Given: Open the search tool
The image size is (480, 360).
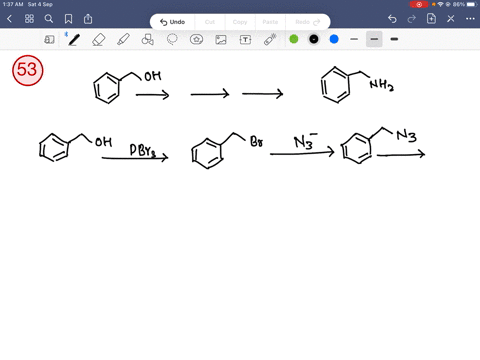Looking at the screenshot, I should pyautogui.click(x=49, y=19).
